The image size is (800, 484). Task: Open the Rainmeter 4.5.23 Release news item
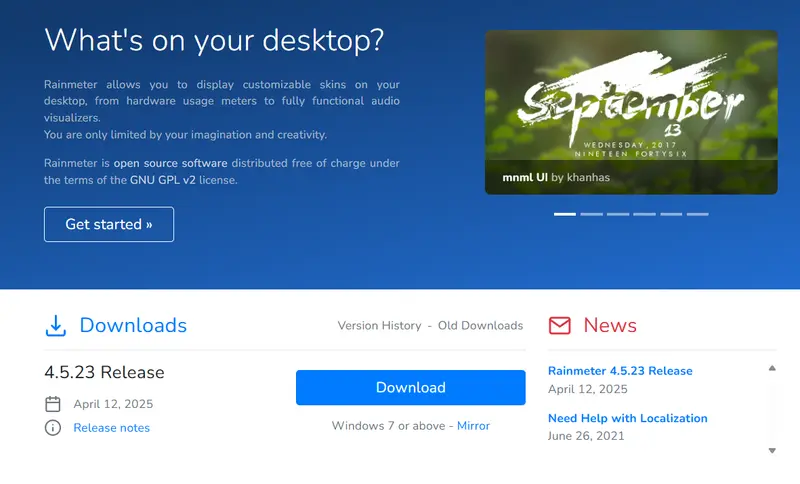tap(620, 371)
